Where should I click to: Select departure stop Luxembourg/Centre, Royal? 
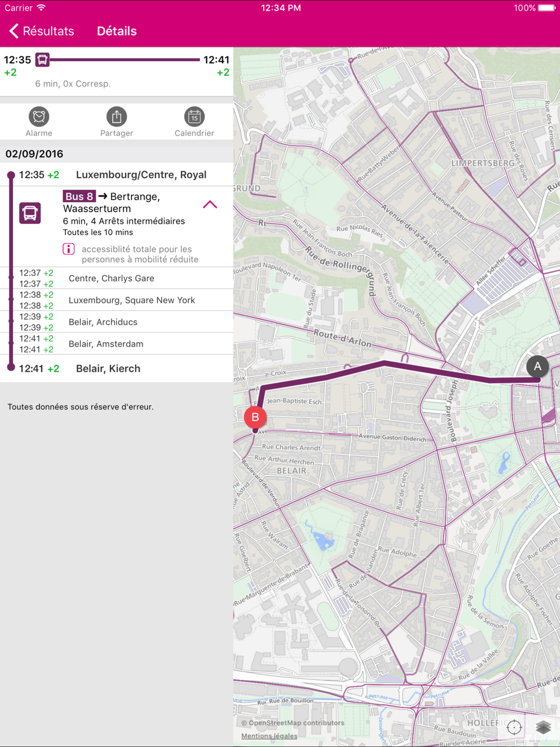(x=141, y=175)
